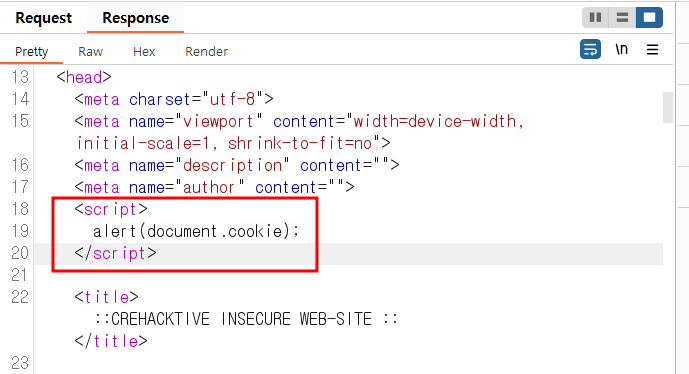
Task: Click the viewport meta tag line
Action: tap(299, 121)
